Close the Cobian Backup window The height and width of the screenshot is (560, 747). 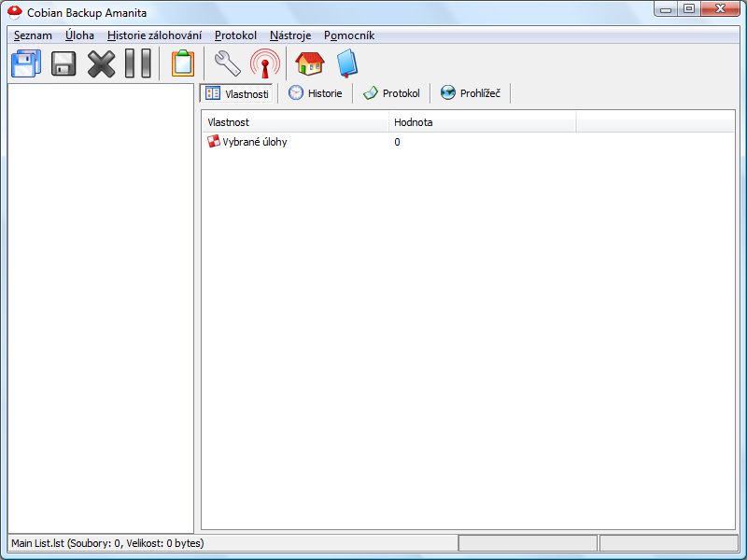(720, 9)
